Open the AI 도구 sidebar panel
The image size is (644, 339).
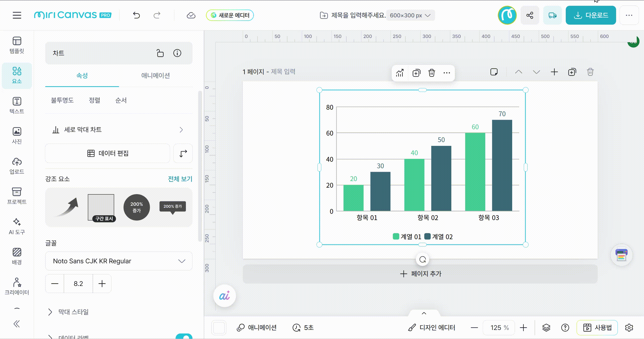click(x=17, y=226)
